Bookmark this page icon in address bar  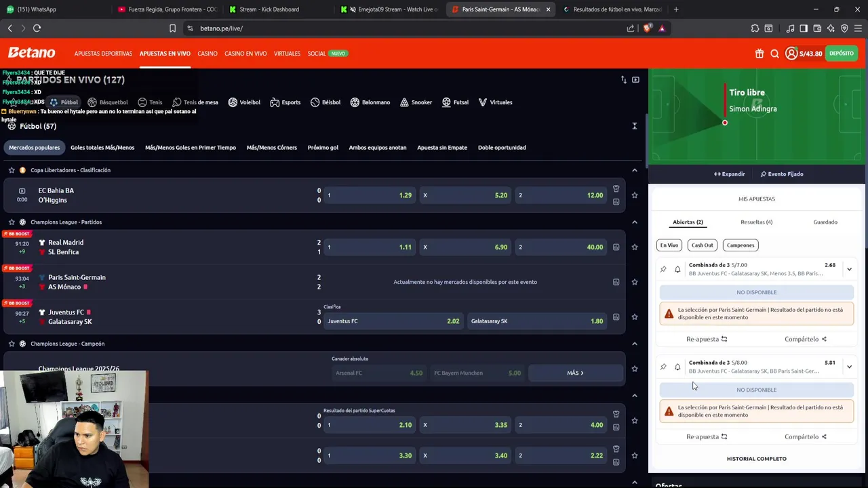pos(172,28)
